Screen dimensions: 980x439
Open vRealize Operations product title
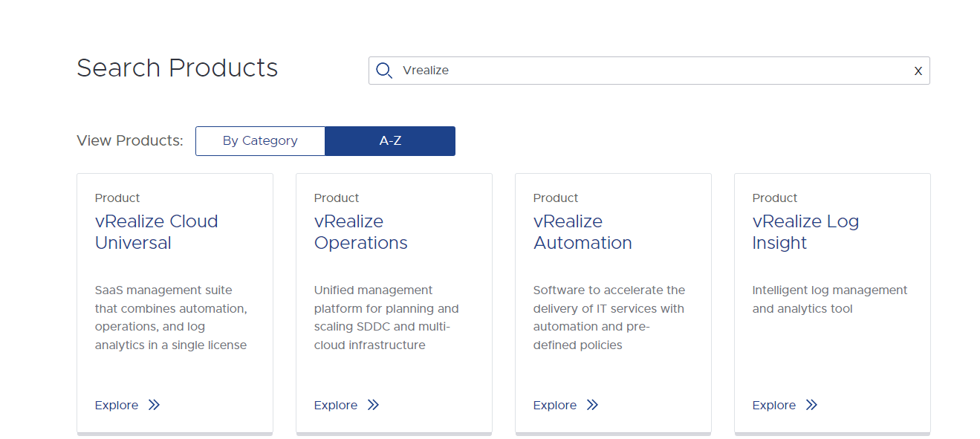coord(361,232)
